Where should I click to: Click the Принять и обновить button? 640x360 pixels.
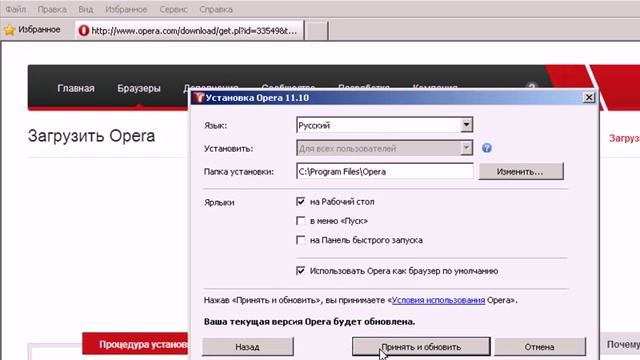(x=421, y=347)
